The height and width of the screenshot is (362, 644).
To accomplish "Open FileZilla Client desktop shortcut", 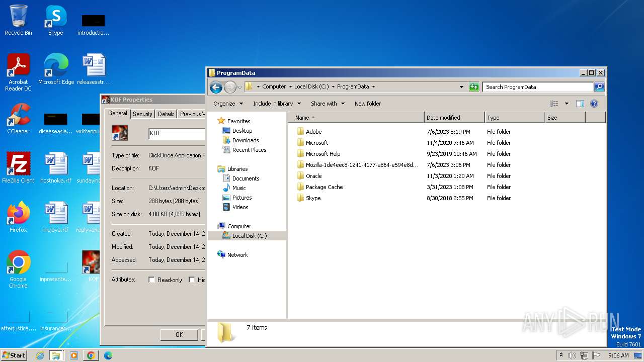I will 18,168.
